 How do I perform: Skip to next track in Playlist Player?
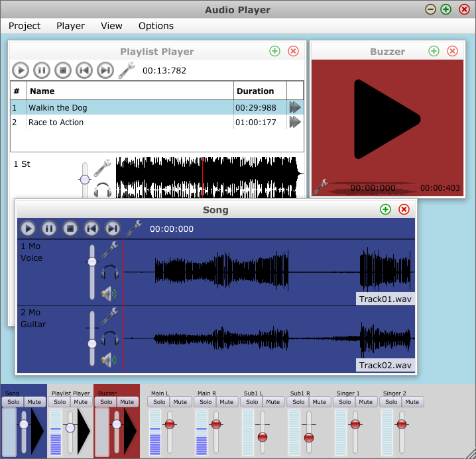click(105, 70)
